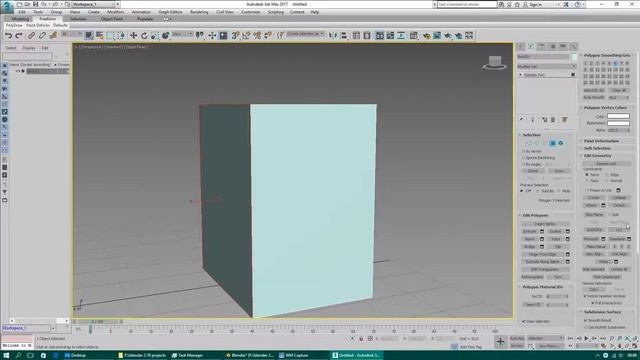Open the Modifier List dropdown
The width and height of the screenshot is (640, 360).
tap(547, 67)
